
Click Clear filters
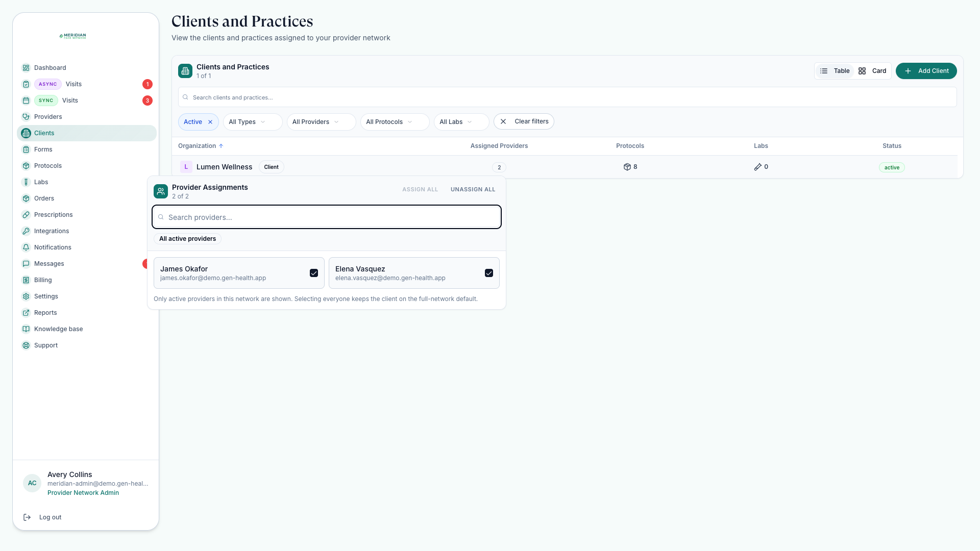coord(524,121)
